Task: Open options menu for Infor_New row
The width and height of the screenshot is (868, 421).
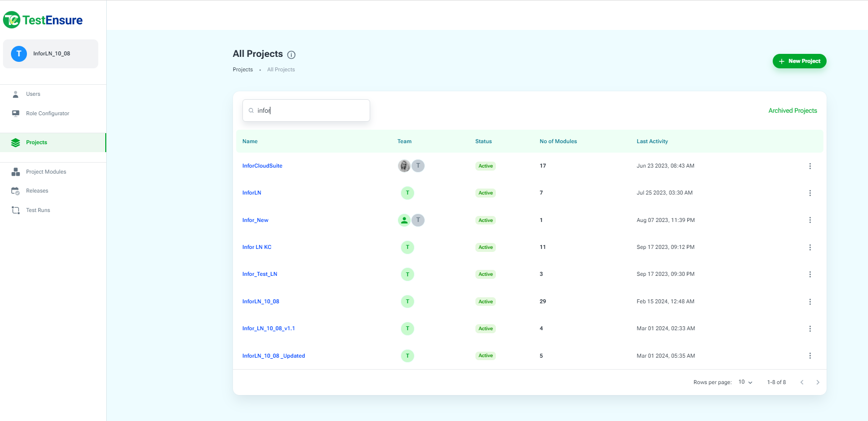Action: pos(810,220)
